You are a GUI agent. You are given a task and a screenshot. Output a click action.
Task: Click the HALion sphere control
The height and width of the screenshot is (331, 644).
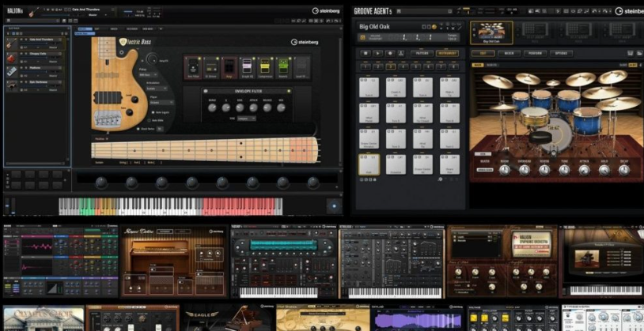[334, 206]
